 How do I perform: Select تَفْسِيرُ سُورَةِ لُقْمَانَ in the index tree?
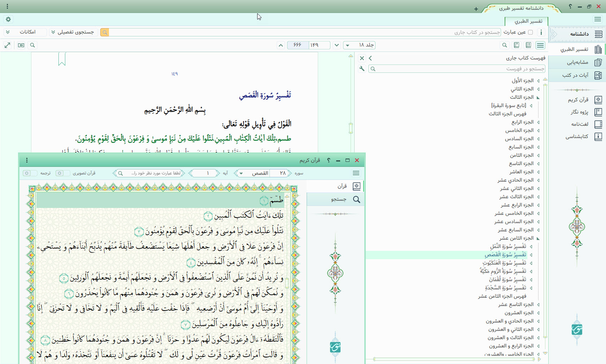click(508, 280)
